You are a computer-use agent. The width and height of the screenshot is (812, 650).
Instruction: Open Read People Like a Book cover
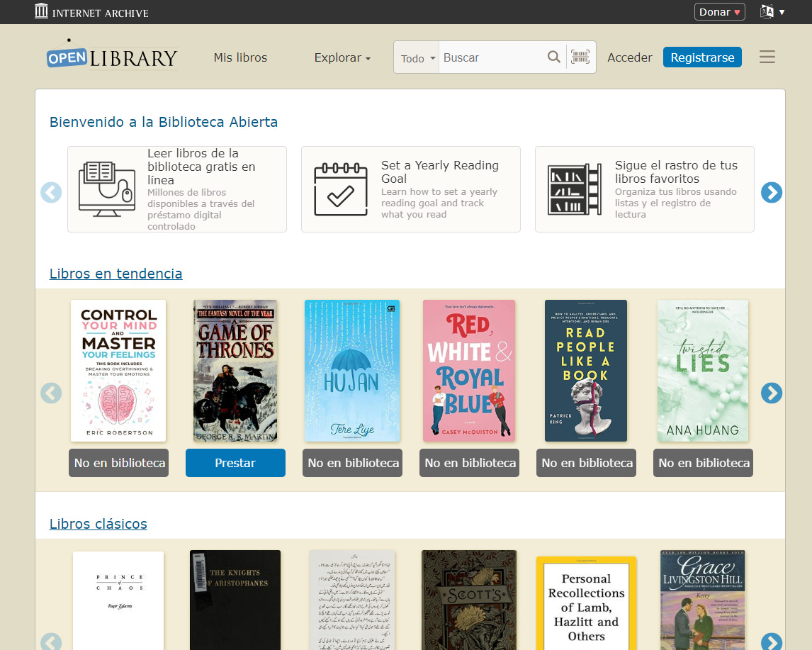tap(586, 371)
